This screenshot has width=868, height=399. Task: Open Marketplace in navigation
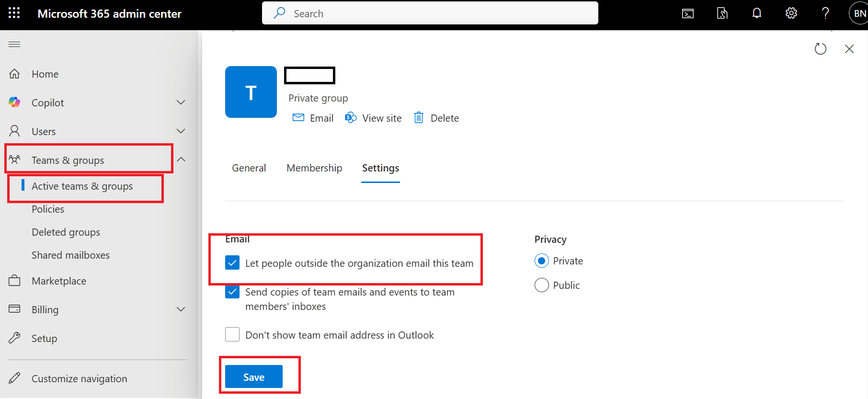coord(59,281)
